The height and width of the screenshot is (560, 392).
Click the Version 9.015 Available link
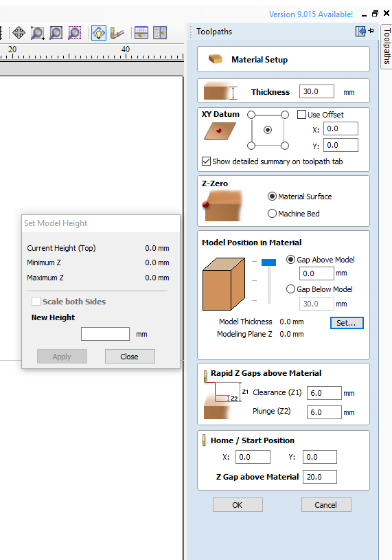(x=311, y=14)
